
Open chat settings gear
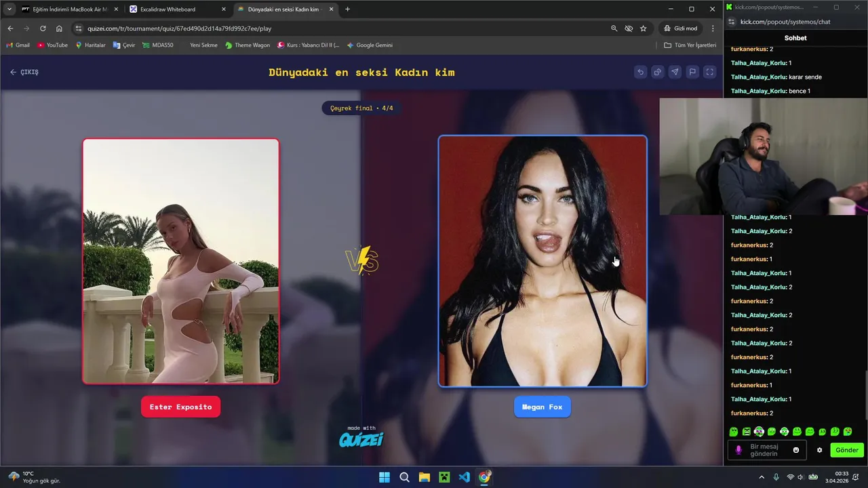click(819, 450)
